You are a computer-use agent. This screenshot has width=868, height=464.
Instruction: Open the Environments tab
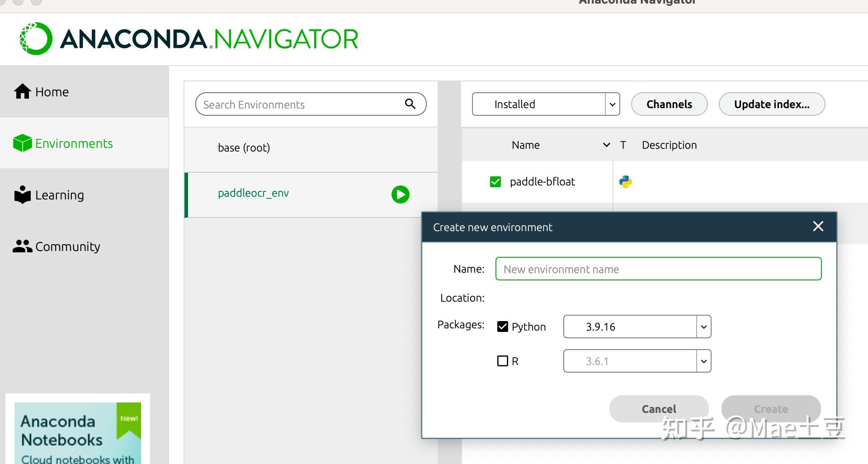(x=84, y=143)
